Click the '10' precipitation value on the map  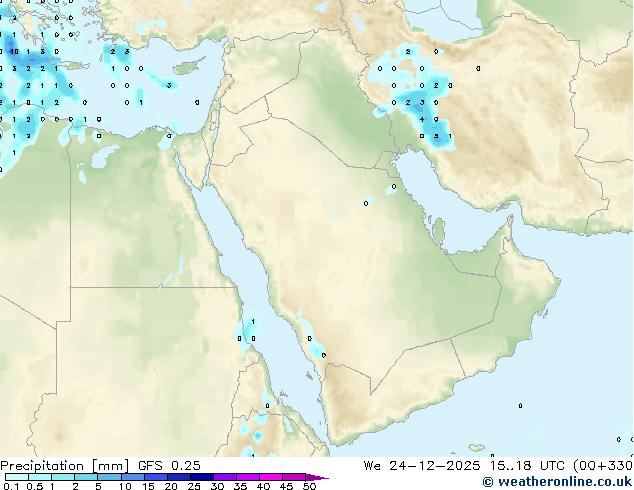click(x=14, y=52)
